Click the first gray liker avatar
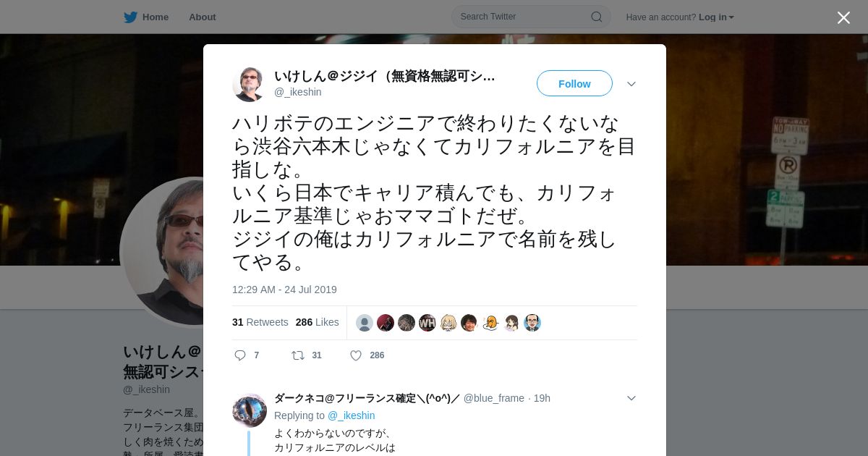The width and height of the screenshot is (868, 456). point(365,323)
